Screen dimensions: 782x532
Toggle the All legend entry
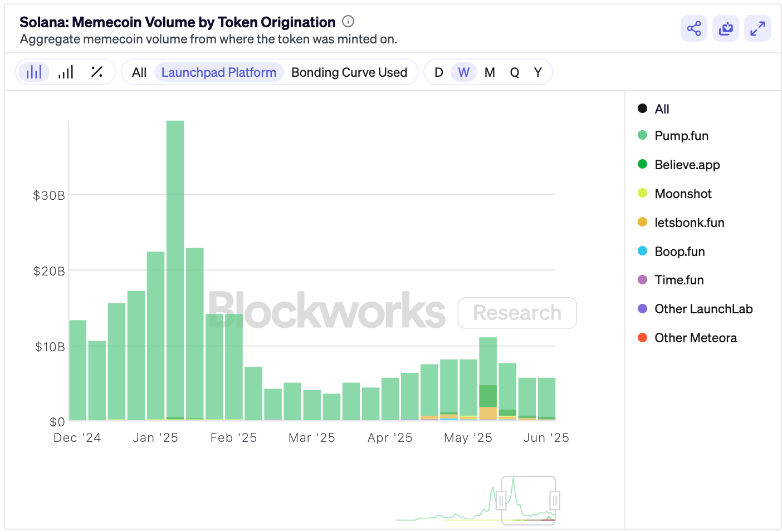653,109
